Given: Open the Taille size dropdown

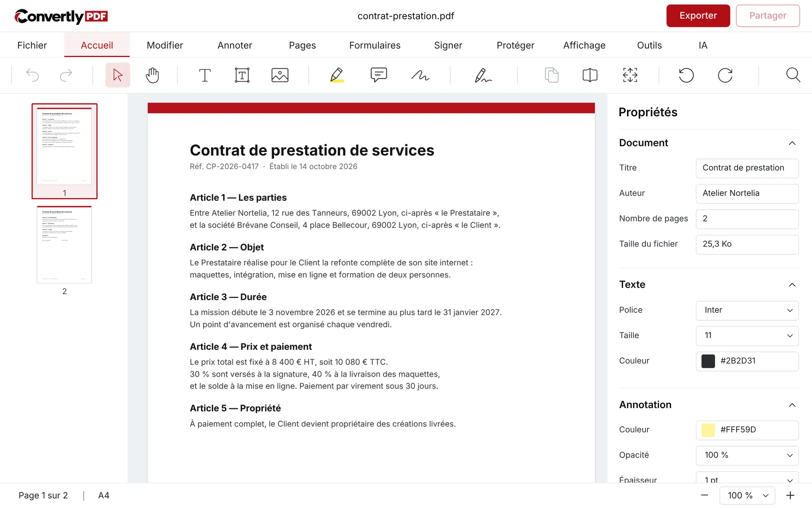Looking at the screenshot, I should point(747,336).
